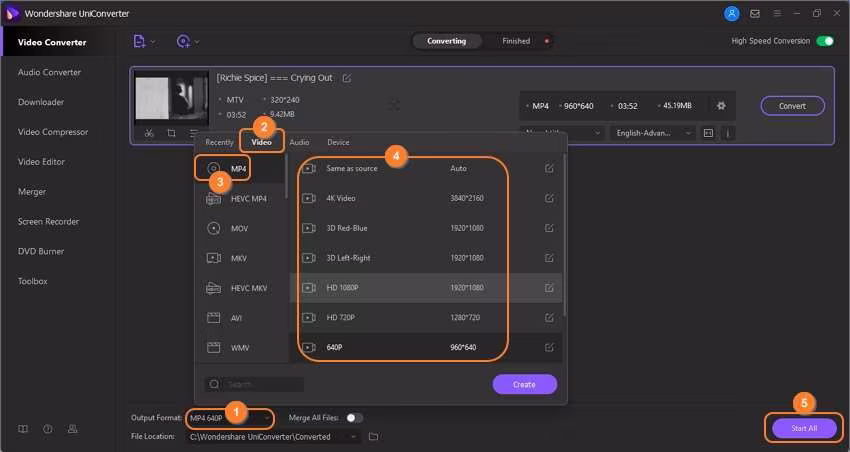Screen dimensions: 850x452
Task: Click the info icon next to subtitle preview
Action: pyautogui.click(x=728, y=133)
